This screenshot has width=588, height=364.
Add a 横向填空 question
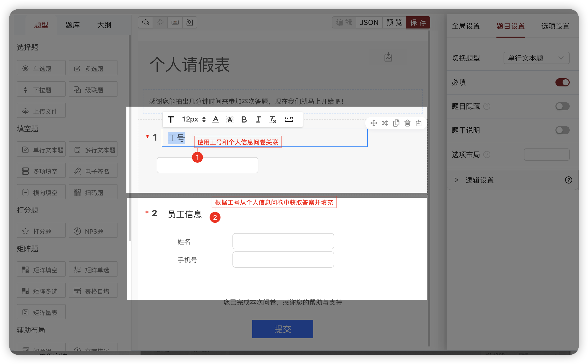click(41, 192)
